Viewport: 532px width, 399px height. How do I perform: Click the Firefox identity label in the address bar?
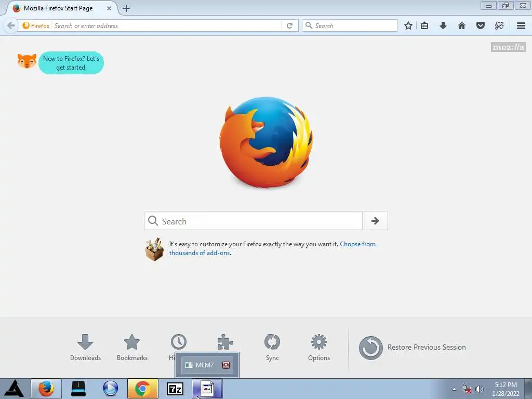(x=36, y=26)
